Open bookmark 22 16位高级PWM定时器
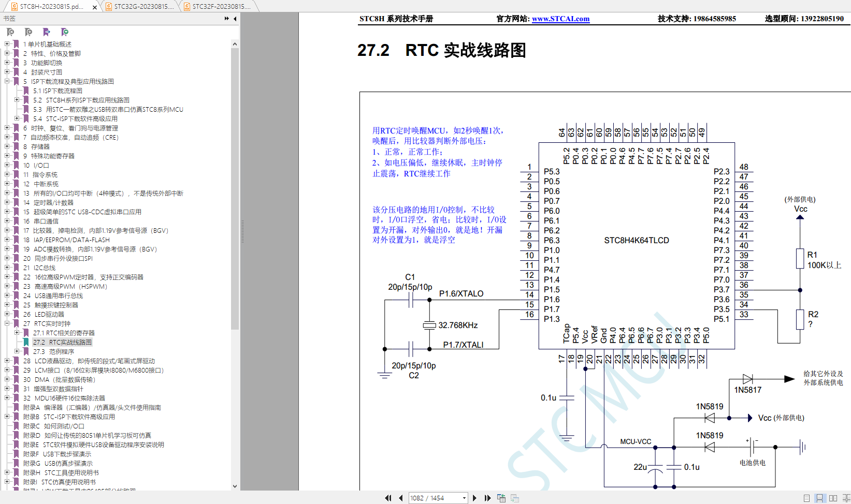 click(x=83, y=277)
